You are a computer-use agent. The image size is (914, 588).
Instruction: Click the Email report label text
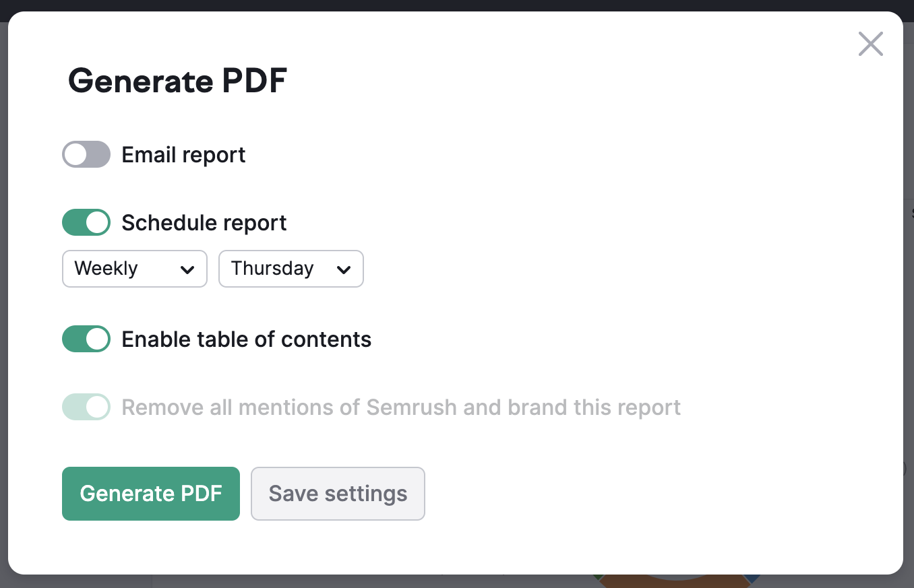coord(183,154)
